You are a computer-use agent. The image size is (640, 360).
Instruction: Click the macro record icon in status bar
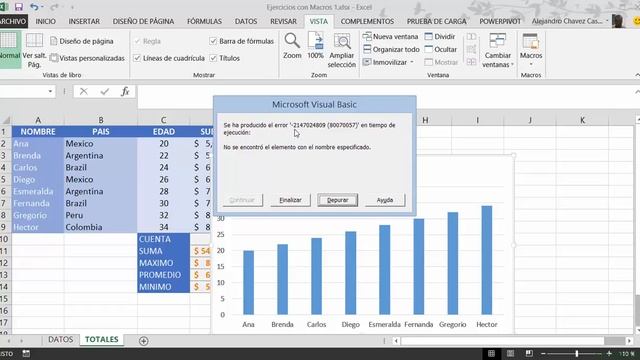[26, 354]
